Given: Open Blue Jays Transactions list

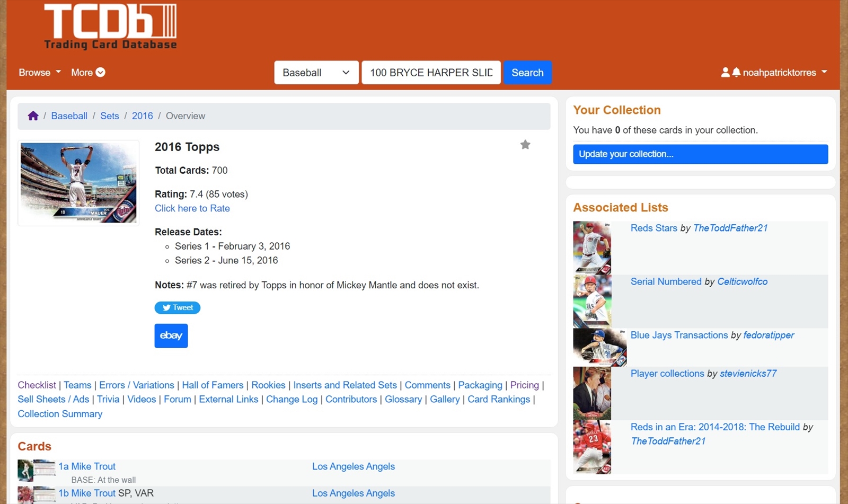Looking at the screenshot, I should click(x=679, y=335).
